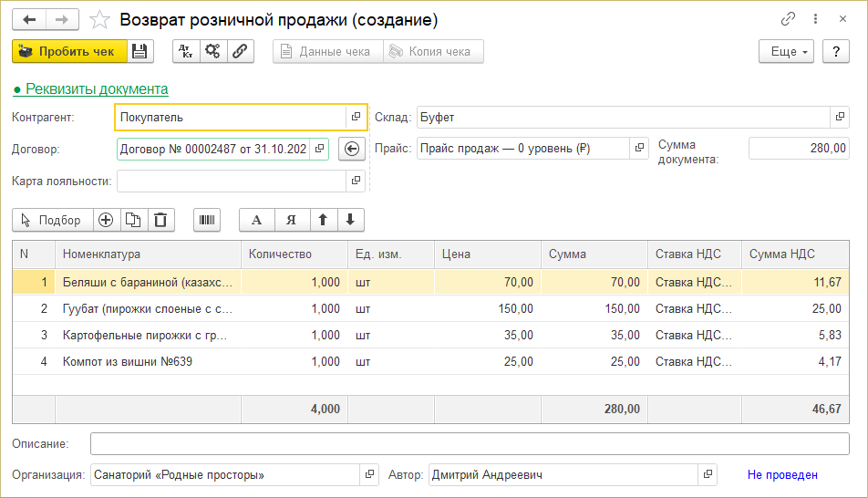Move row up with arrow icon

(322, 220)
